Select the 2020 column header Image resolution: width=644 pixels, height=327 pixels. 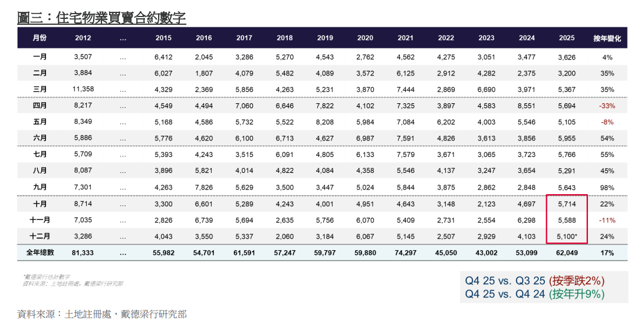click(x=365, y=38)
